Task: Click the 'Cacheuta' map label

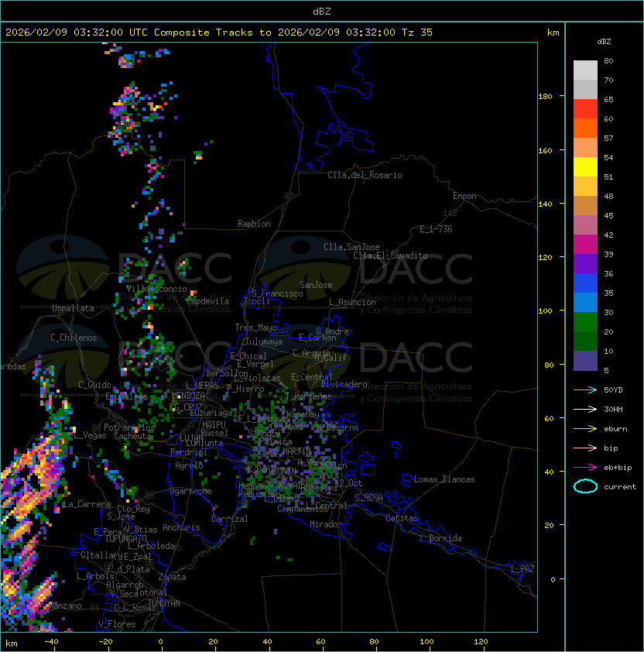Action: click(x=132, y=436)
